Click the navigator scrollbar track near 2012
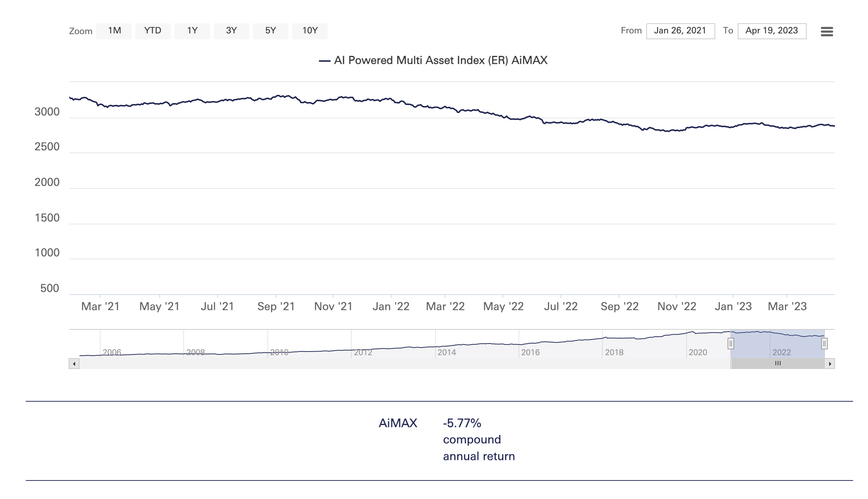Viewport: 868px width, 499px height. [363, 364]
